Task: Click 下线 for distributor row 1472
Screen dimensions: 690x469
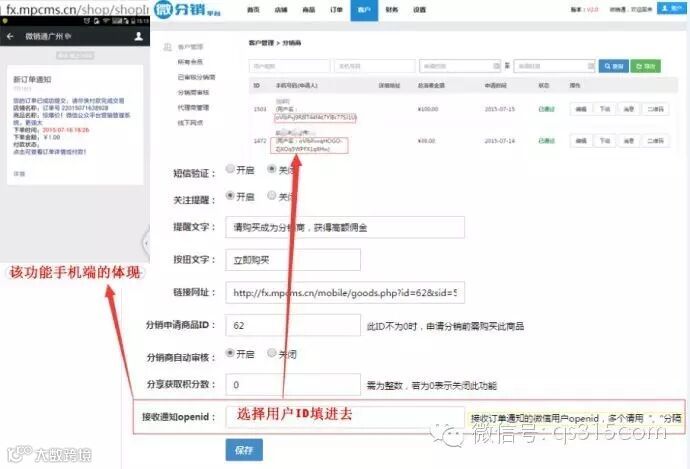Action: click(x=605, y=141)
